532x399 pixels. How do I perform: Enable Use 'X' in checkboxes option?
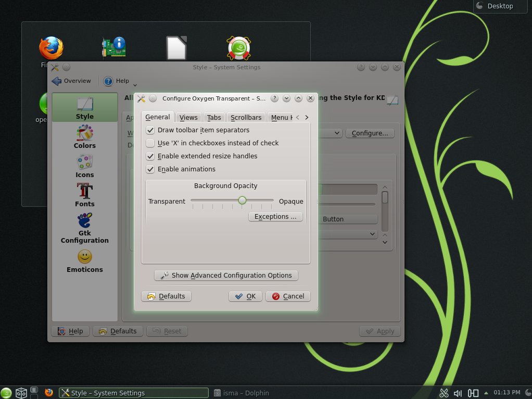[x=150, y=143]
